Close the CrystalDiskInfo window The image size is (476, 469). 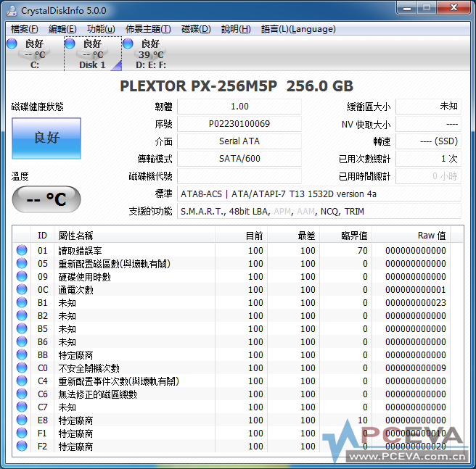454,7
